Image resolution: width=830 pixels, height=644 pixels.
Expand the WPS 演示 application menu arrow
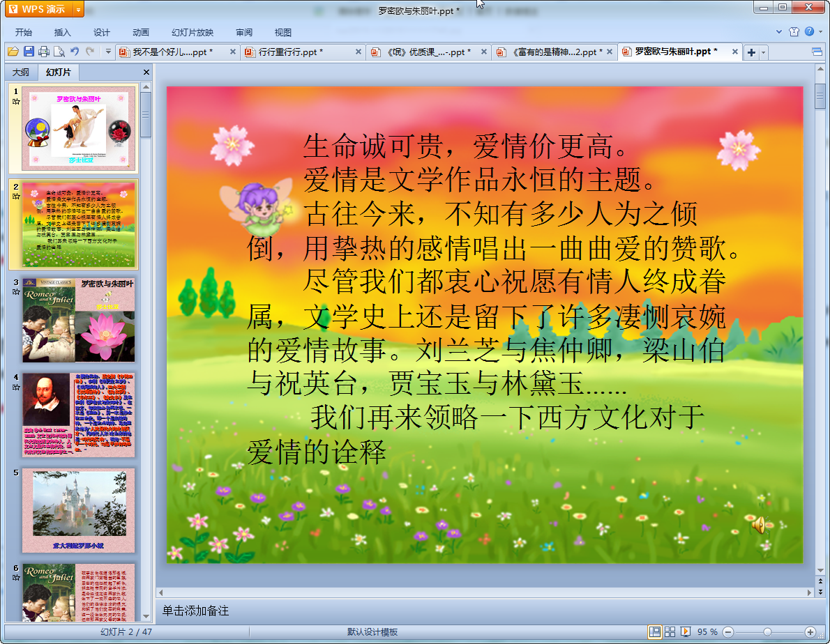click(77, 9)
